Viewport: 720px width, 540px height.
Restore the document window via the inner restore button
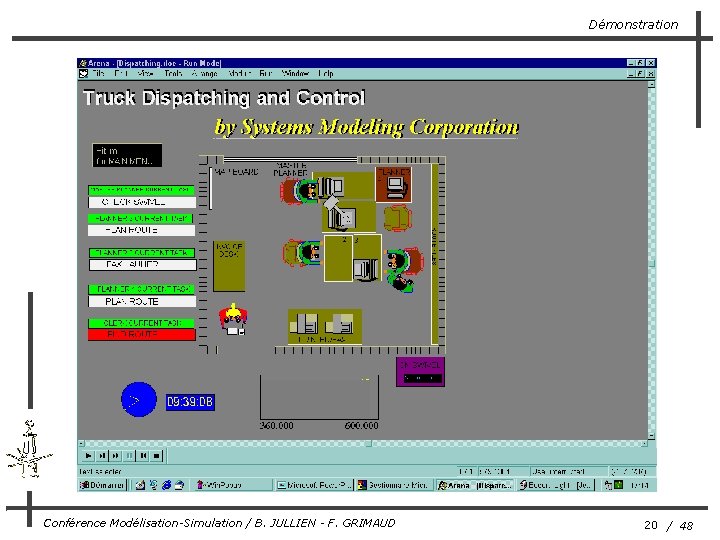tap(641, 73)
